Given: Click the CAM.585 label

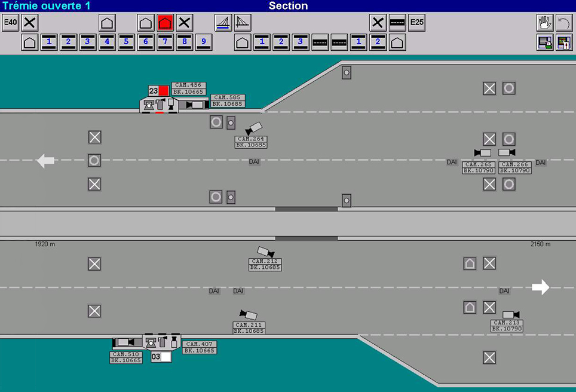Looking at the screenshot, I should coord(228,97).
